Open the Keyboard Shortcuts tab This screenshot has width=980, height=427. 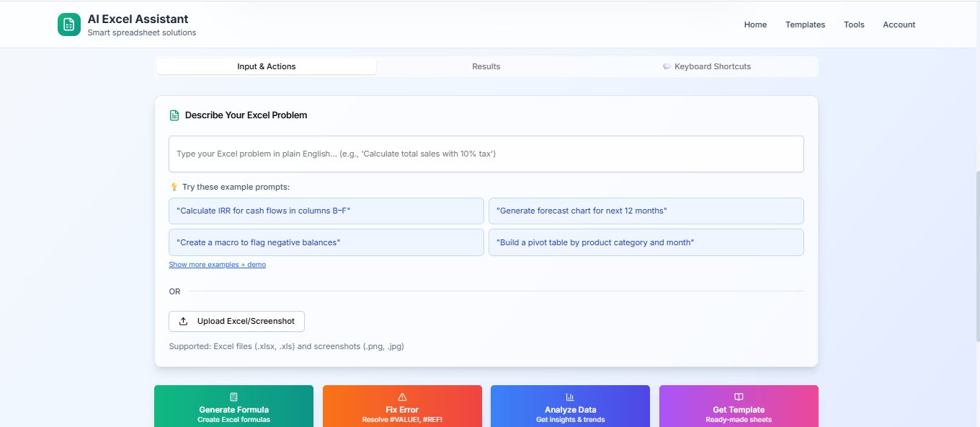click(x=712, y=66)
